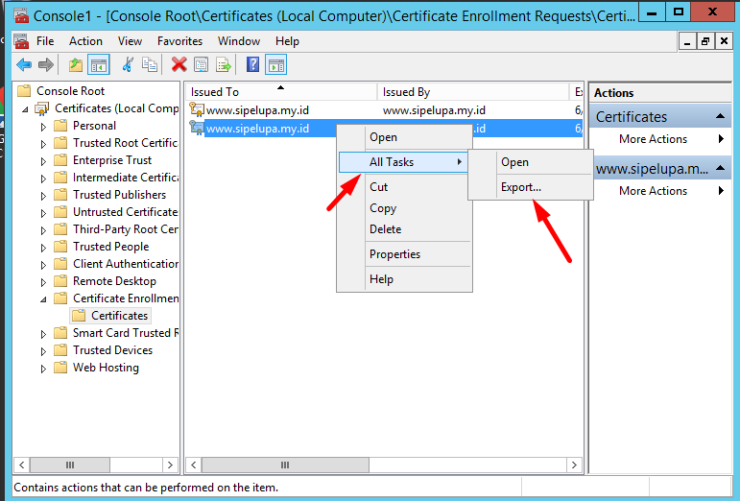Image resolution: width=740 pixels, height=501 pixels.
Task: Click the Up one level folder icon
Action: tap(76, 65)
